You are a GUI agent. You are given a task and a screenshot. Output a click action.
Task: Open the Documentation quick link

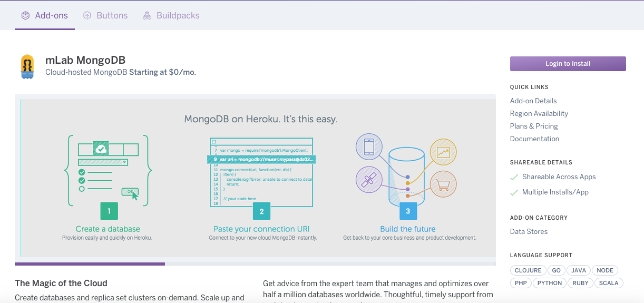(x=534, y=139)
